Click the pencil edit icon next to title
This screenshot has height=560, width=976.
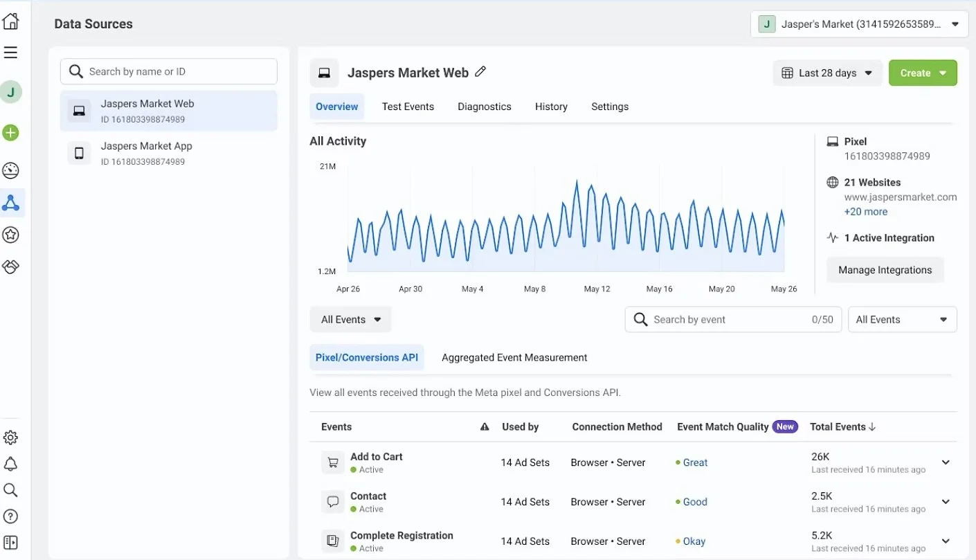pyautogui.click(x=480, y=71)
